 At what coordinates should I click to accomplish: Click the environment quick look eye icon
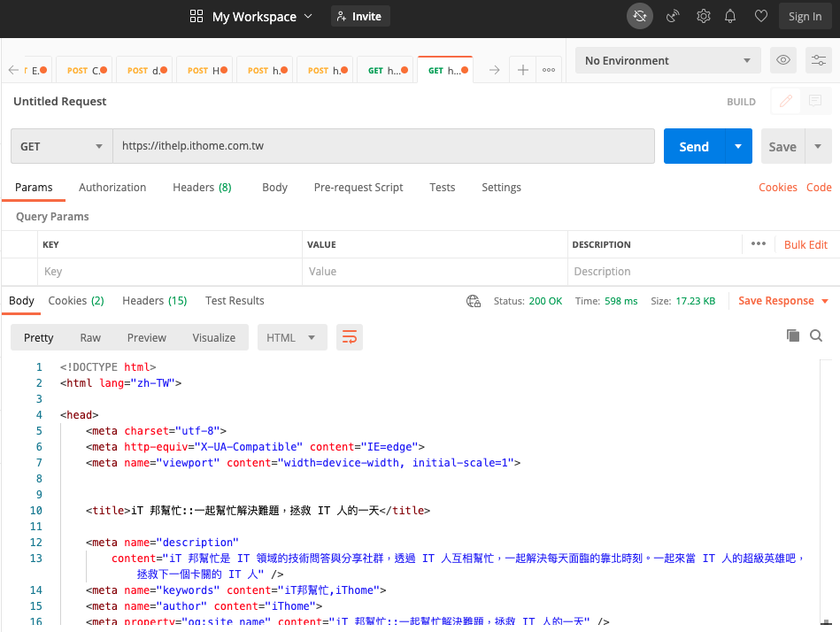783,60
